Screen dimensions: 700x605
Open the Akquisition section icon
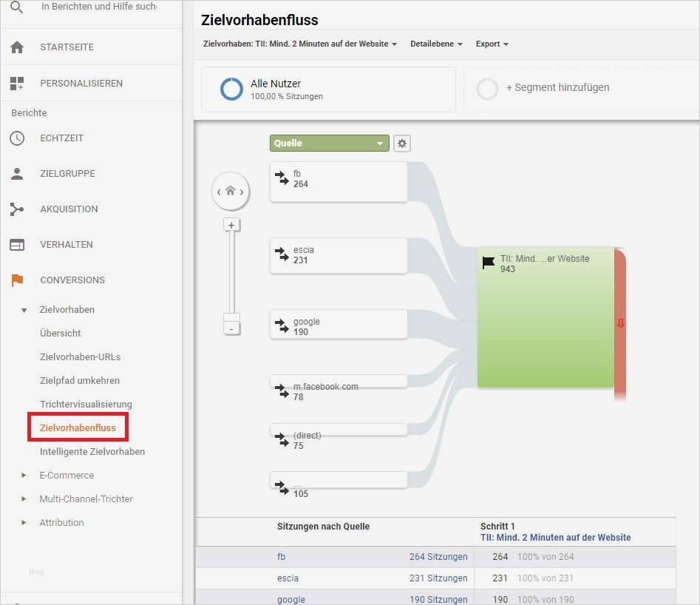16,209
